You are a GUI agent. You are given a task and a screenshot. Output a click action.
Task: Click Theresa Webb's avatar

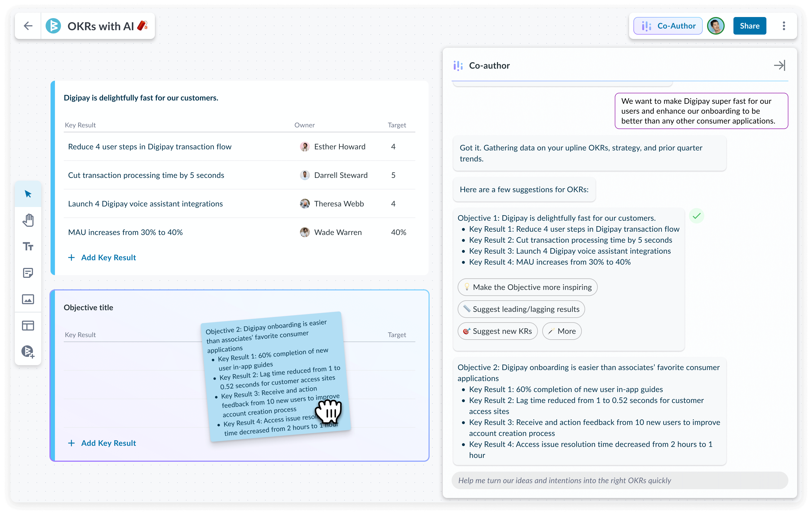click(x=304, y=204)
